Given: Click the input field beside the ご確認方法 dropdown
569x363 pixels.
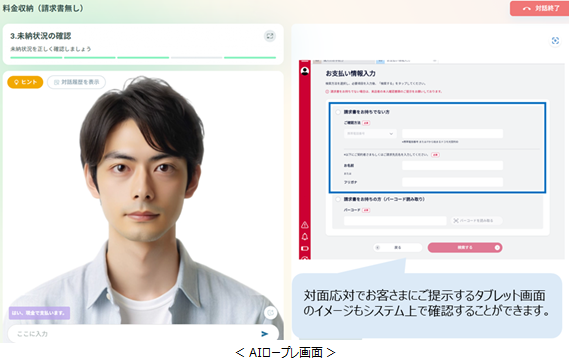Looking at the screenshot, I should [452, 134].
